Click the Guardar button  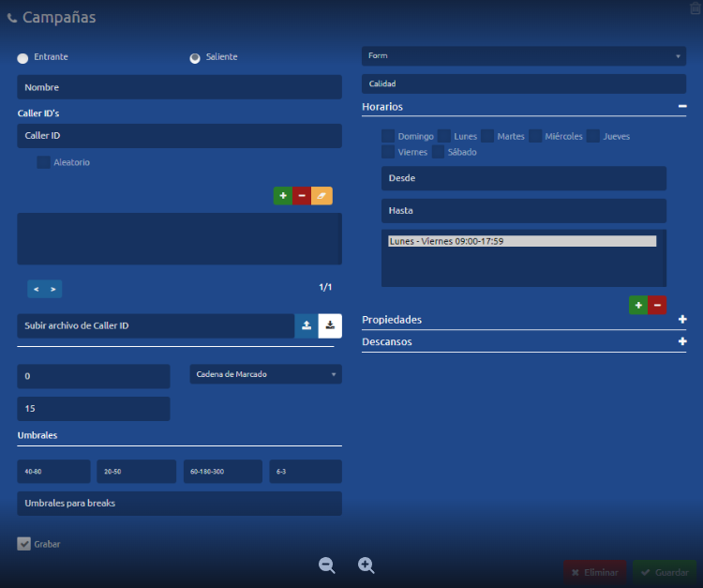point(664,572)
